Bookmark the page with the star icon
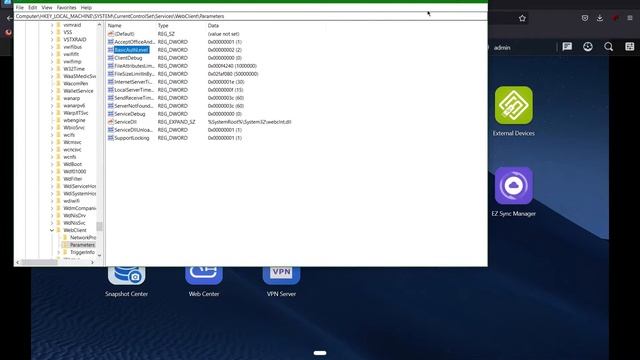This screenshot has width=640, height=360. click(x=522, y=18)
